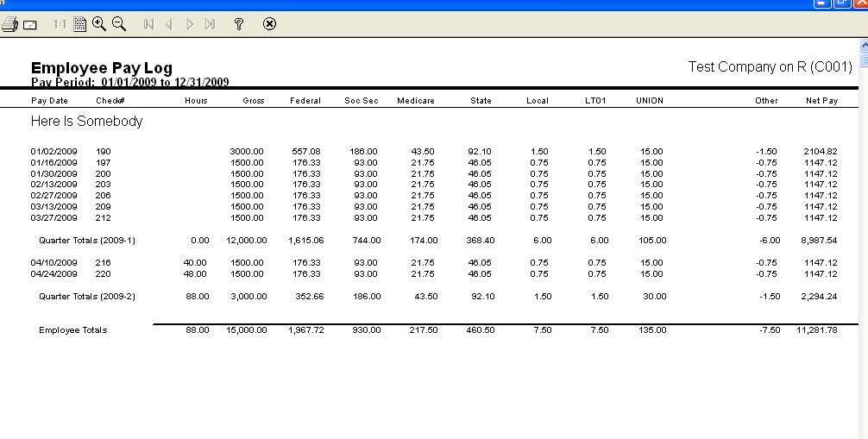The image size is (868, 439).
Task: Click Quarter Totals (2009-2) label
Action: (x=87, y=296)
